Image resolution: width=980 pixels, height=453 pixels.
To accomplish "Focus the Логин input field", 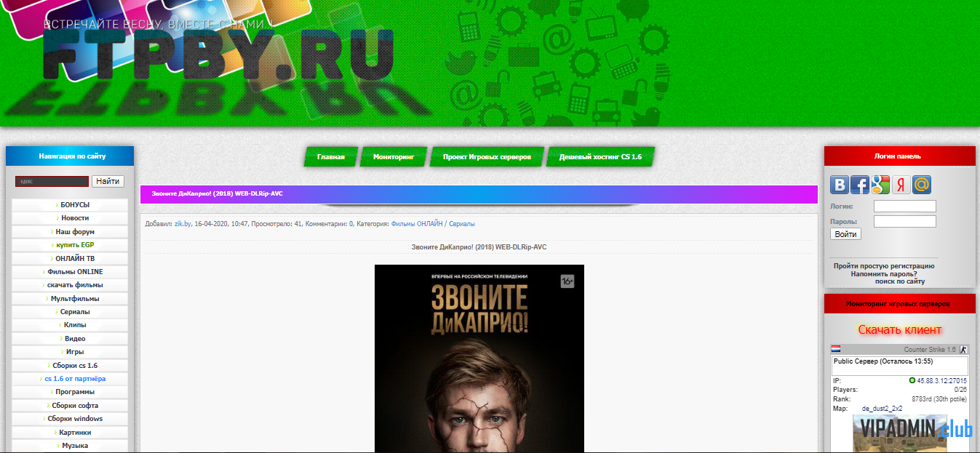I will [x=904, y=207].
